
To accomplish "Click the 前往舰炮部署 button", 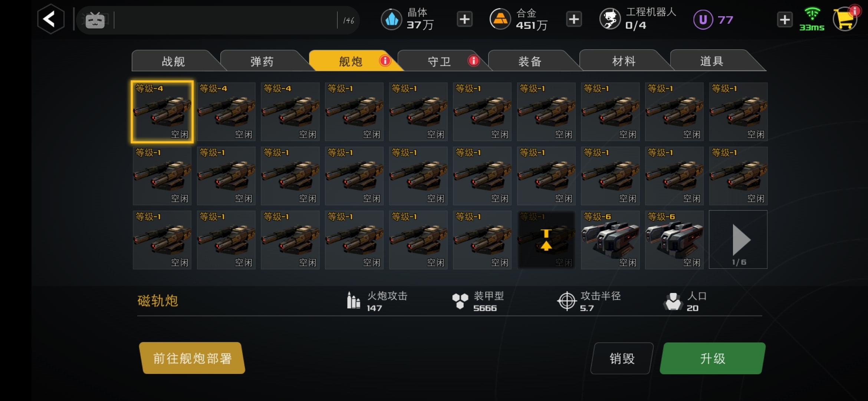I will (192, 358).
